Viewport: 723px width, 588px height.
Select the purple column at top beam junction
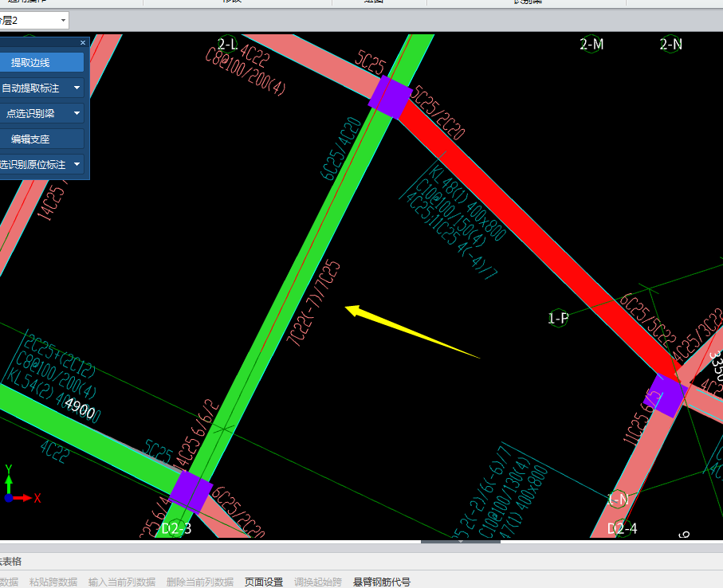390,98
